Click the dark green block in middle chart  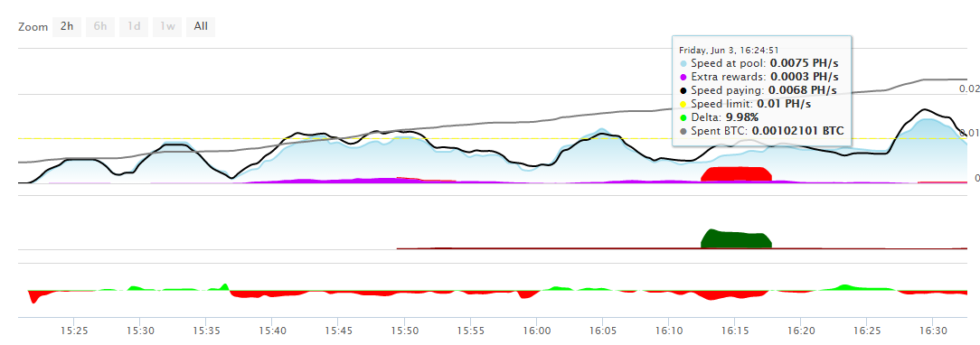pyautogui.click(x=737, y=239)
